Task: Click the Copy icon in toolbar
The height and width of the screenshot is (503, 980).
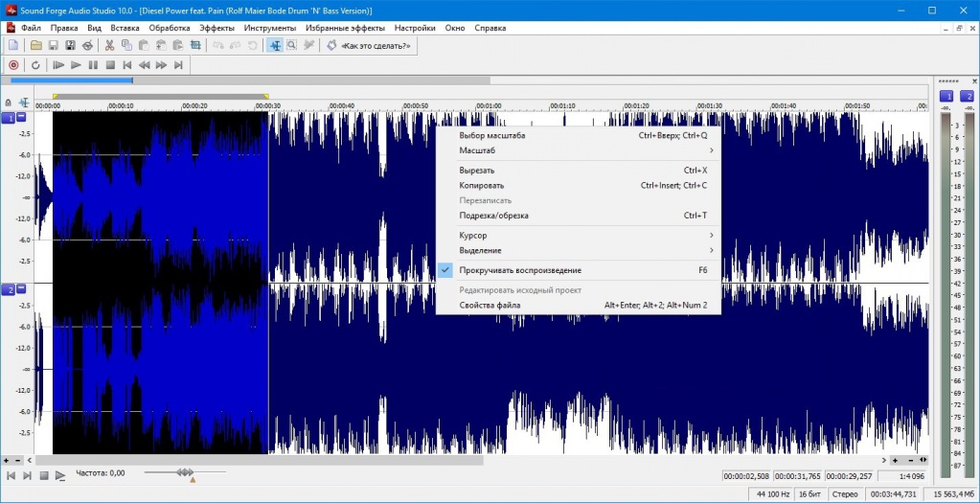Action: 126,45
